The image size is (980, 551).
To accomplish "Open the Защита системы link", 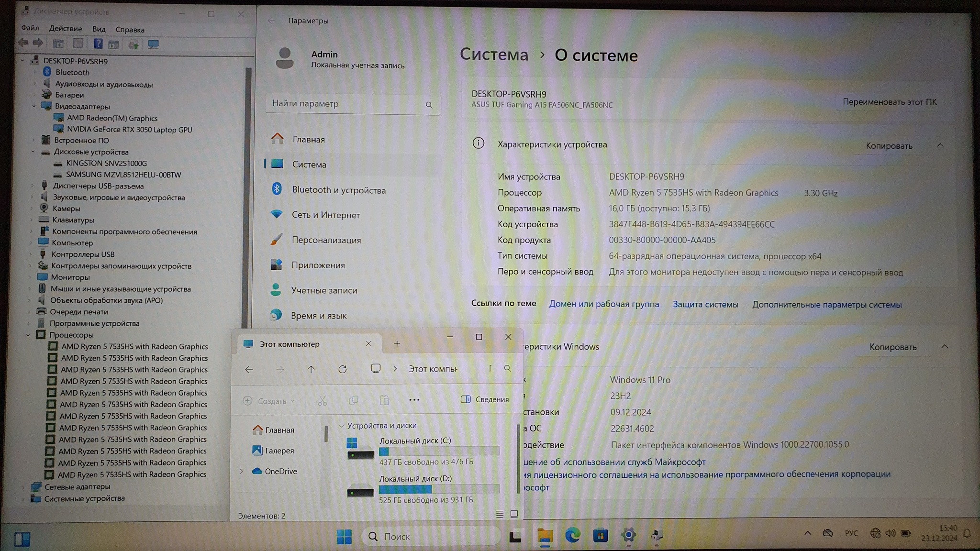I will point(705,304).
